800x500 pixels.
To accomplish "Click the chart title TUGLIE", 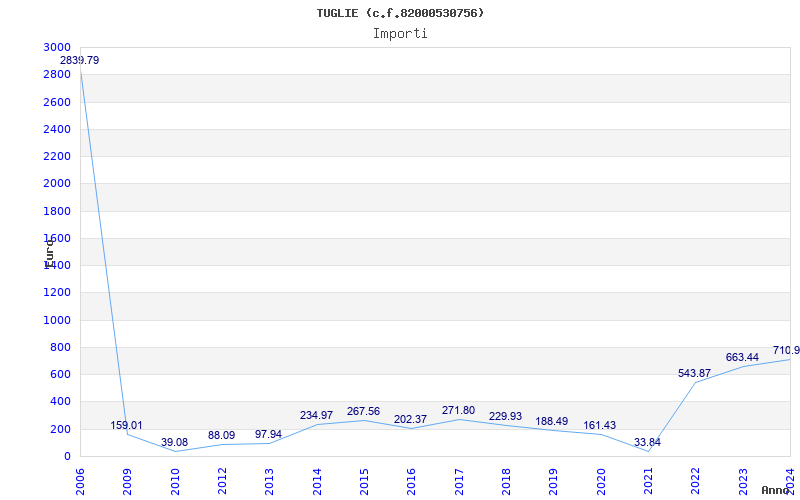I will pos(400,13).
